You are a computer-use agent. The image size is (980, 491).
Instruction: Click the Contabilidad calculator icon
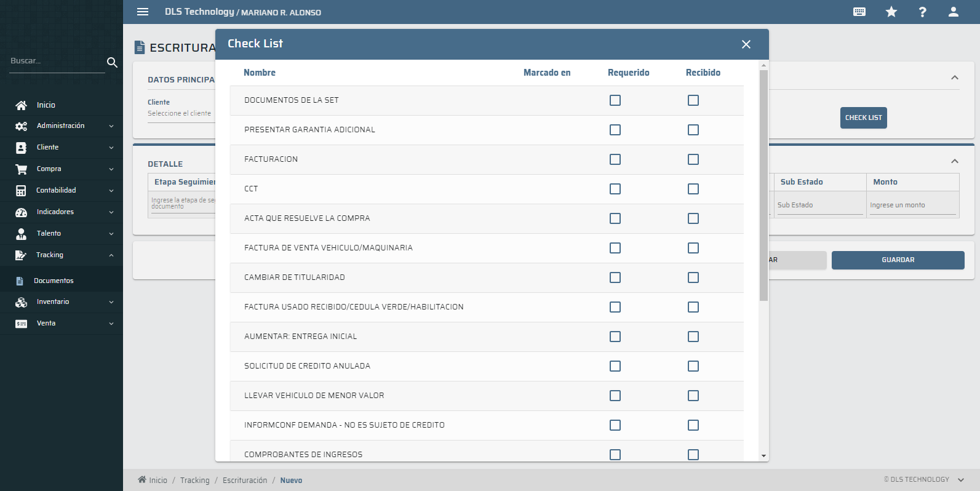click(21, 191)
